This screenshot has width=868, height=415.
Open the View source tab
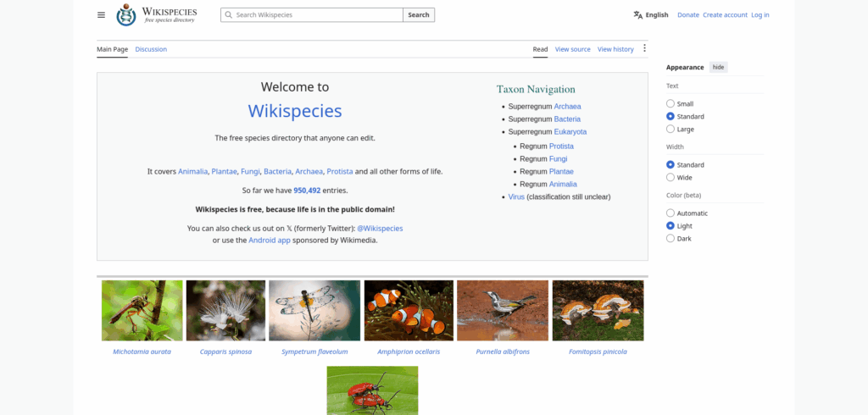[x=572, y=49]
